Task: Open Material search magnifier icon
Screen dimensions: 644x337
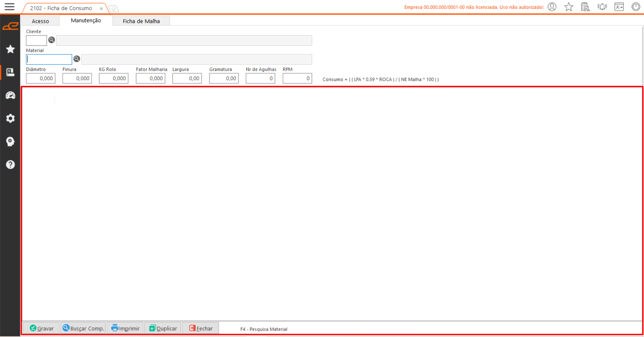Action: click(77, 59)
